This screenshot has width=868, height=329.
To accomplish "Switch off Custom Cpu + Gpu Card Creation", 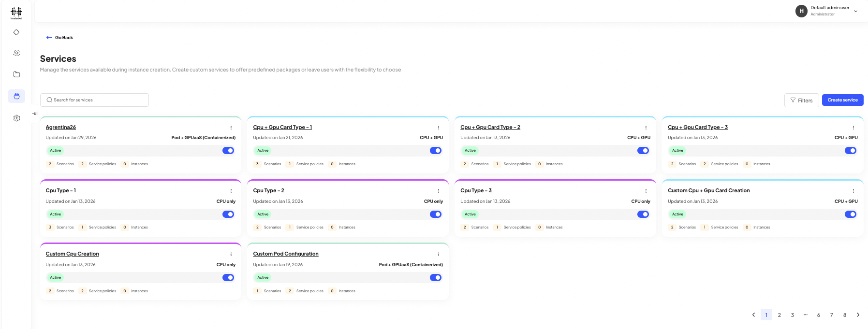I will click(851, 215).
